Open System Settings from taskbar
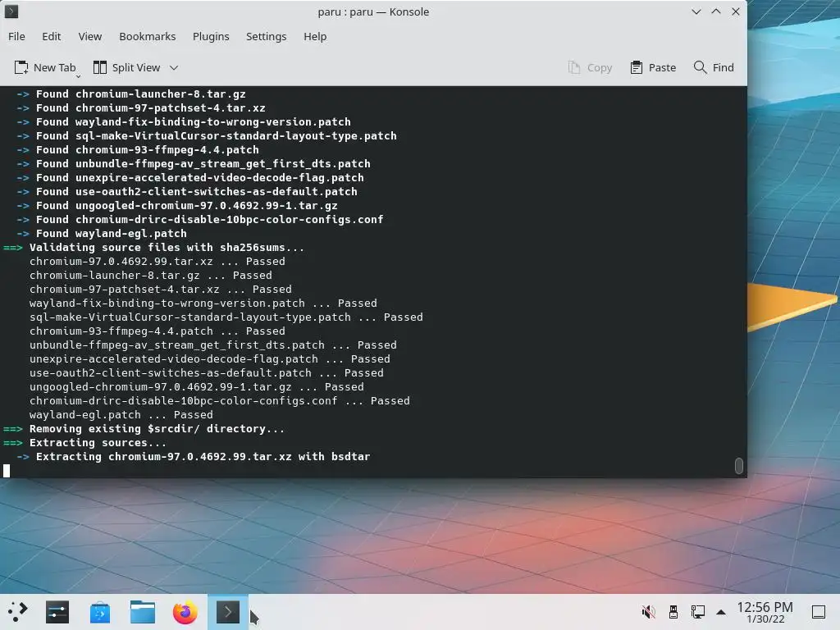 click(57, 612)
